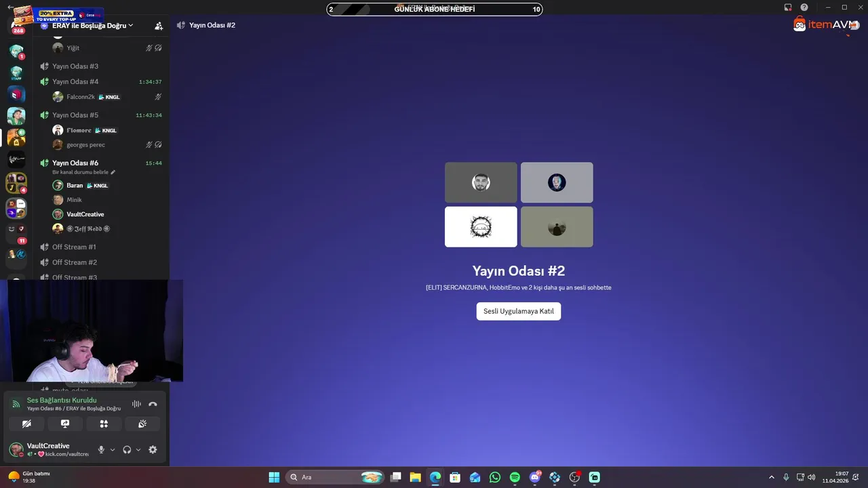Click the silhouette avatar tile on olive background
Viewport: 868px width, 488px height.
[x=557, y=226]
